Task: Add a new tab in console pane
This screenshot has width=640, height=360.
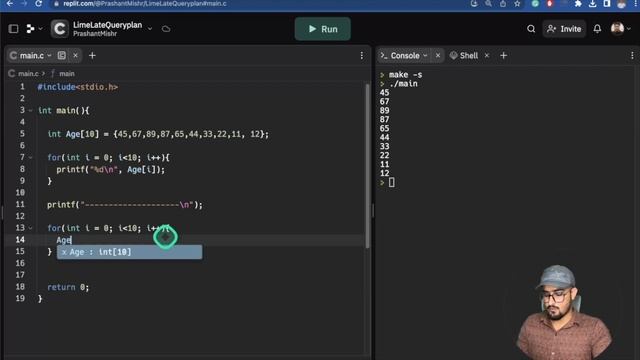Action: point(503,56)
